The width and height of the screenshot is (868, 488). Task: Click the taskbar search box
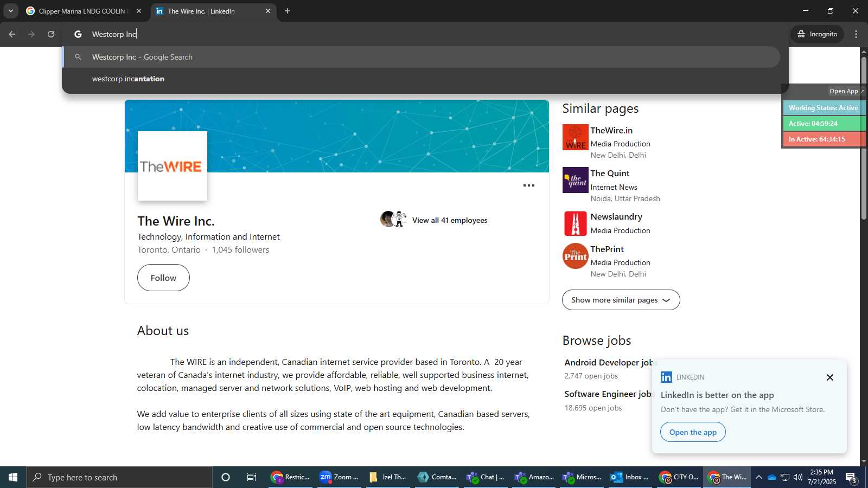(x=119, y=477)
